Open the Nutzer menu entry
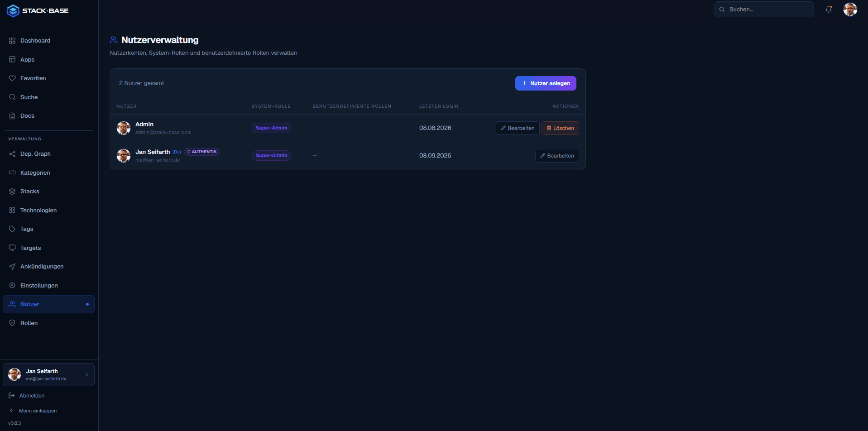The image size is (868, 431). [48, 304]
